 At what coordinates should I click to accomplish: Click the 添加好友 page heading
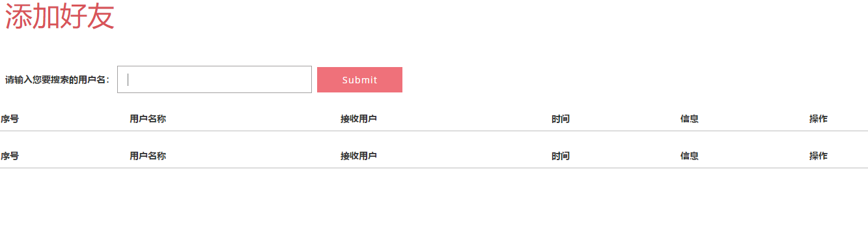point(60,18)
